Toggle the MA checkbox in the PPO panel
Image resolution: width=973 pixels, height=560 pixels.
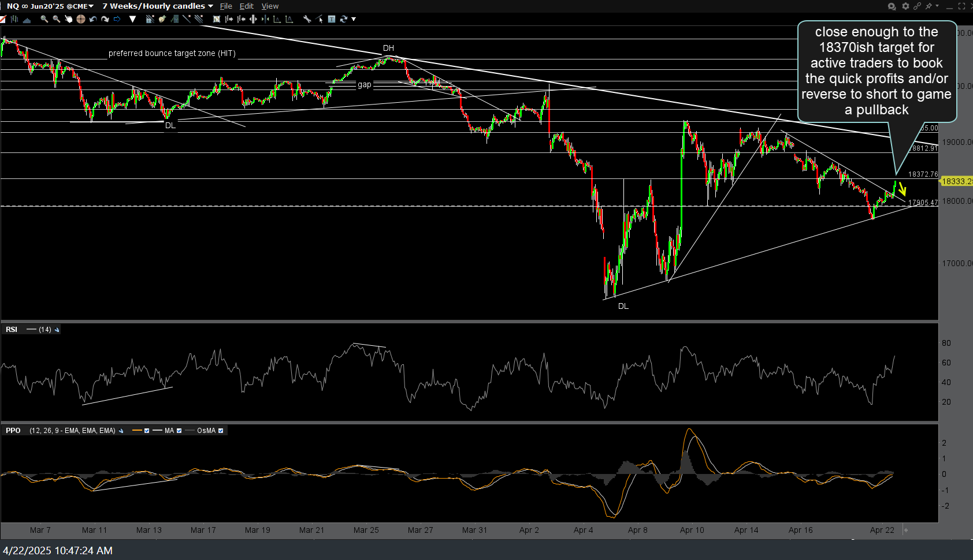click(x=179, y=430)
